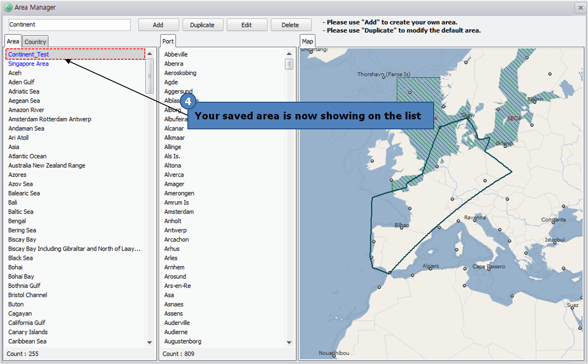Click the Map tab
The height and width of the screenshot is (364, 588).
click(307, 41)
